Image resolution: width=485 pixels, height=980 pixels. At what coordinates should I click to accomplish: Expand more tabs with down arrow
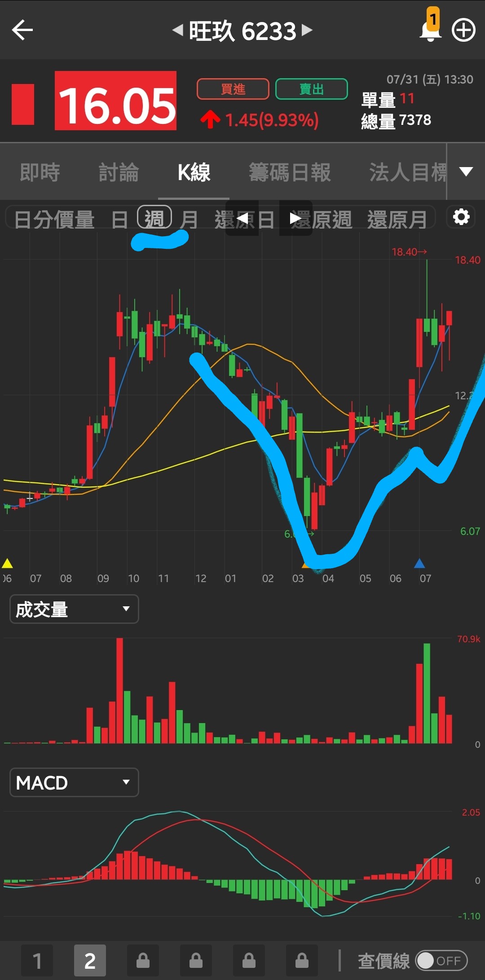466,172
